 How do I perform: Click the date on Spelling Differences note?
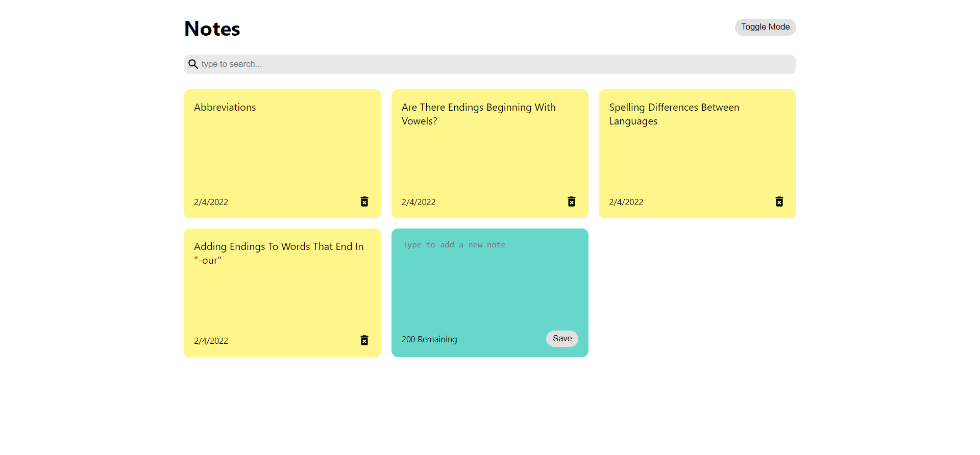[x=626, y=202]
